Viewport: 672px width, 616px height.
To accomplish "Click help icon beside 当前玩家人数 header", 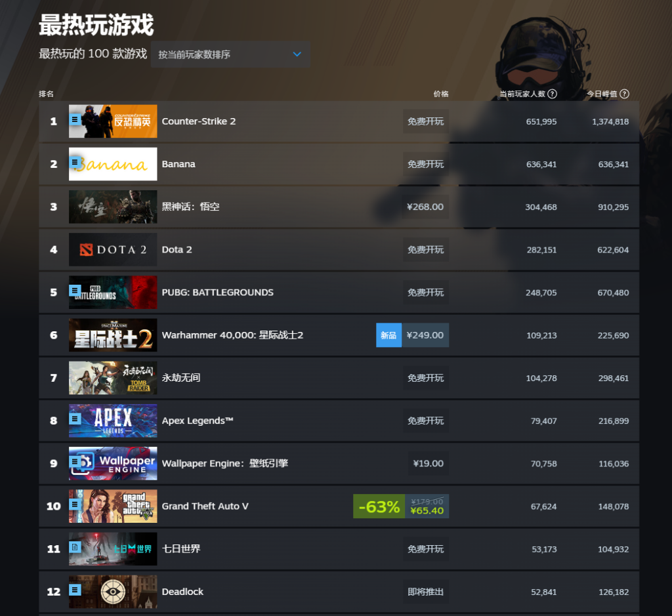I will 553,94.
